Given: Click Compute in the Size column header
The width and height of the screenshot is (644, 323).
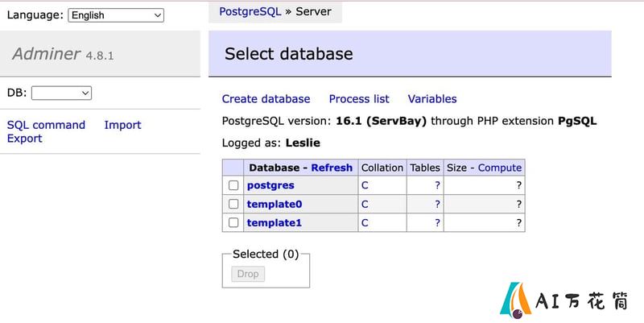Looking at the screenshot, I should (x=499, y=168).
